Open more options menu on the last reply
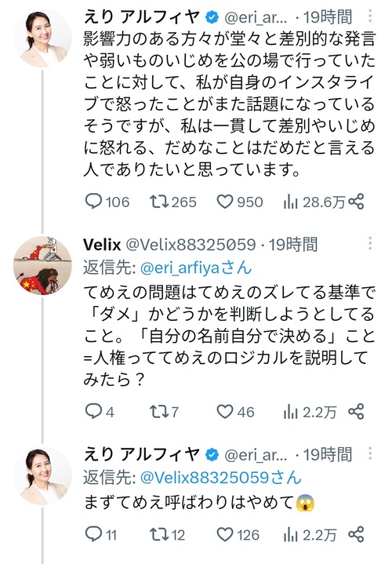Image resolution: width=392 pixels, height=564 pixels. pyautogui.click(x=370, y=453)
